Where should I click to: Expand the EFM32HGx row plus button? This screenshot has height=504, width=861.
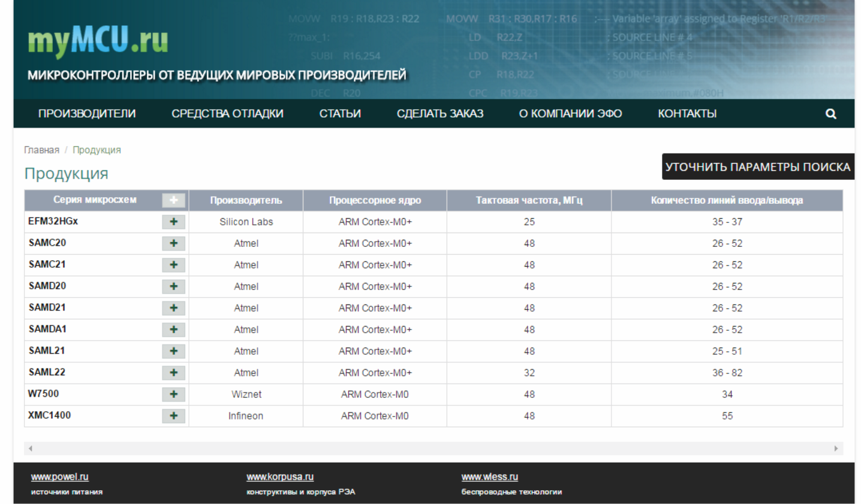click(x=173, y=222)
